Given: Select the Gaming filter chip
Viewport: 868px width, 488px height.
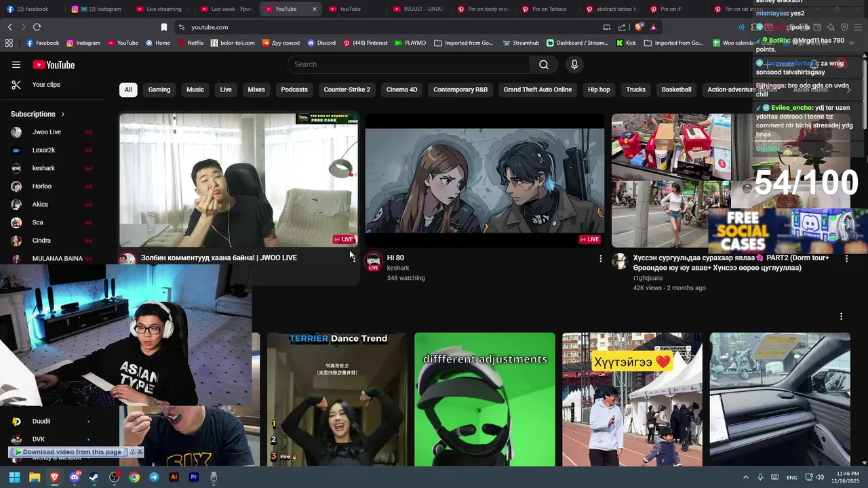Looking at the screenshot, I should (x=159, y=89).
